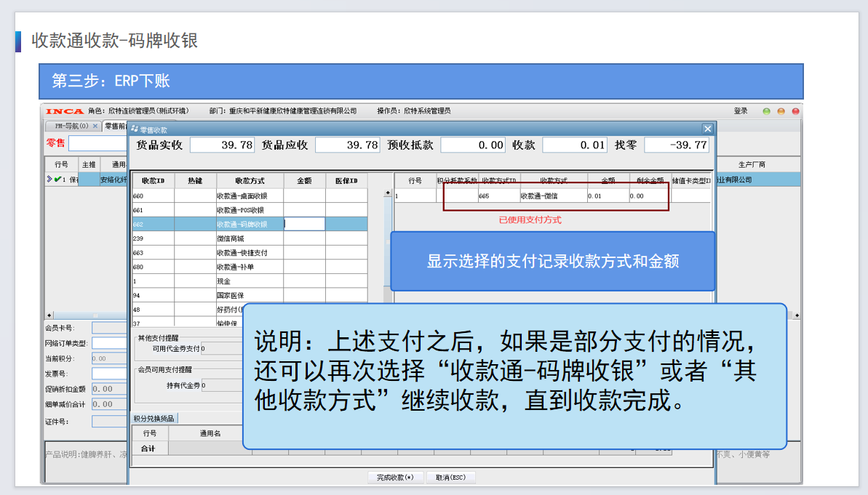868x495 pixels.
Task: Click the 生产厂商 column header
Action: (x=752, y=165)
